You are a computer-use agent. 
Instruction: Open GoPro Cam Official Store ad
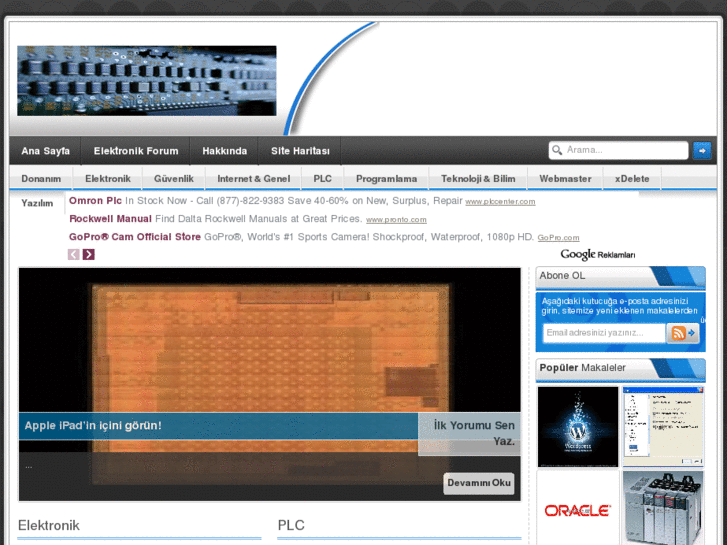tap(134, 237)
